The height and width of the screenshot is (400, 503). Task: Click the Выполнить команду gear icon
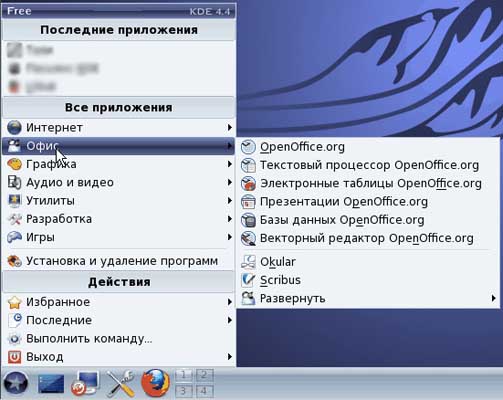coord(14,339)
